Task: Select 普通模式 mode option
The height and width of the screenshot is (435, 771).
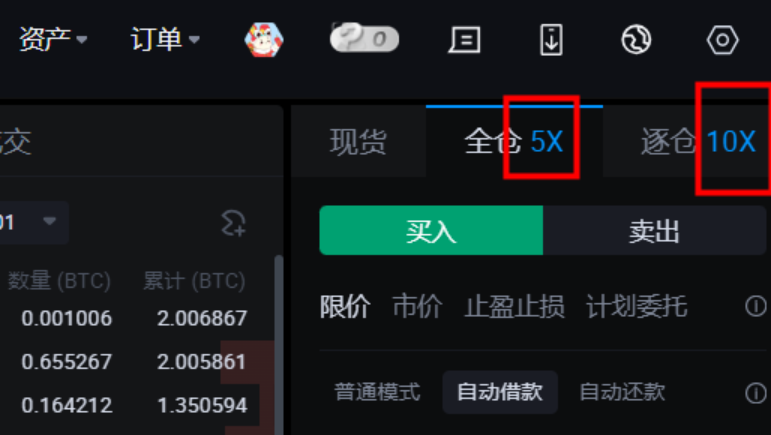Action: point(377,392)
